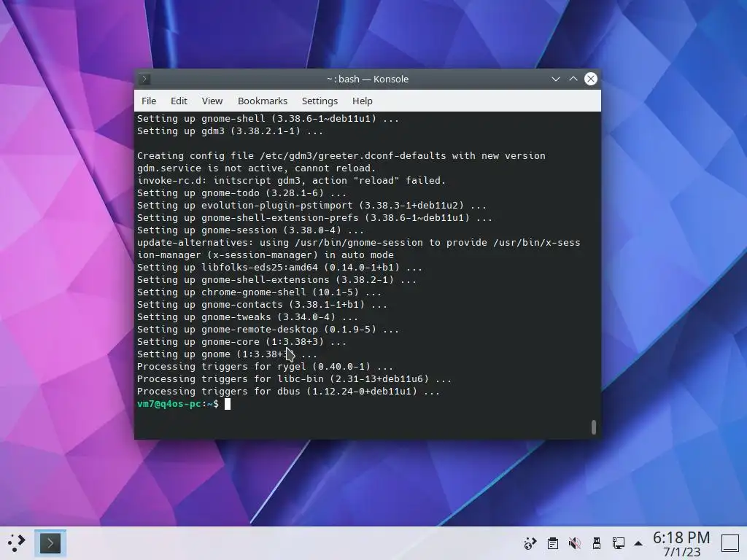Click line "Setting up gnome-shell-extension-prefs"
This screenshot has width=747, height=560.
pyautogui.click(x=314, y=217)
